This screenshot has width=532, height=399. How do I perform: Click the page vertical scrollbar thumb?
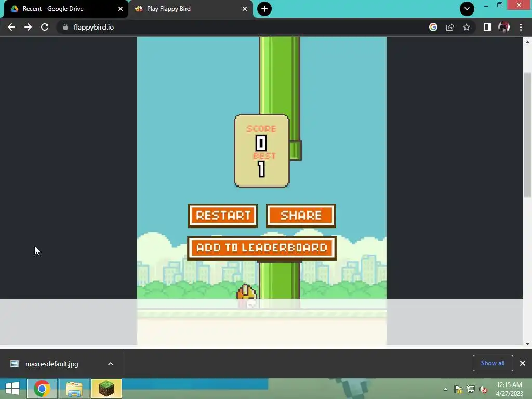[x=527, y=135]
